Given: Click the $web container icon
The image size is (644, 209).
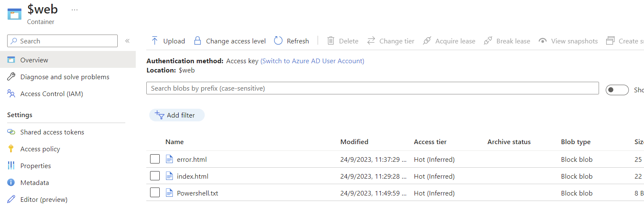Looking at the screenshot, I should pyautogui.click(x=14, y=14).
